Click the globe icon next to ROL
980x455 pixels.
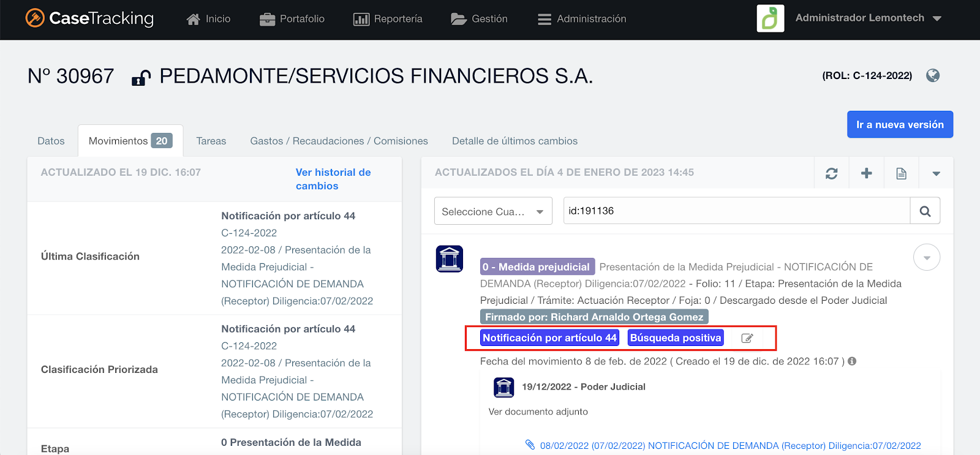933,75
